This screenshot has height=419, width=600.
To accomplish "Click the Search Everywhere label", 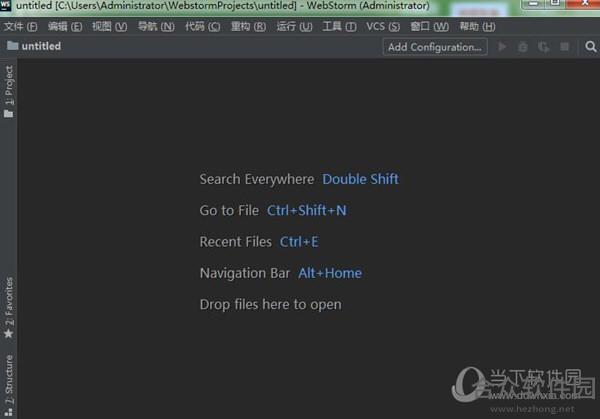I will point(257,179).
